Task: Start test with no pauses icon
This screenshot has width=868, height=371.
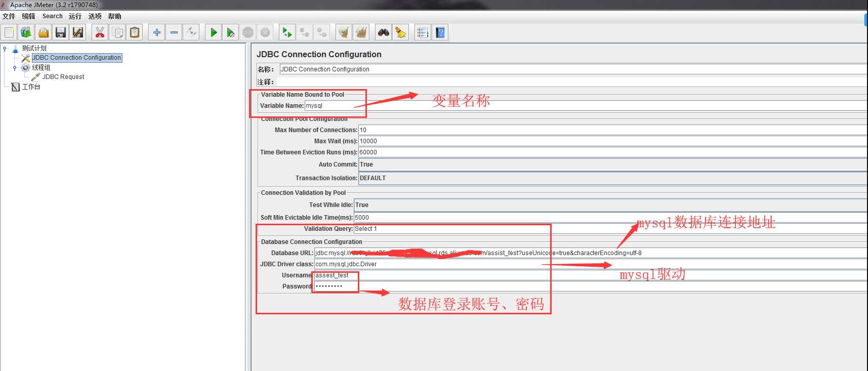Action: point(231,32)
